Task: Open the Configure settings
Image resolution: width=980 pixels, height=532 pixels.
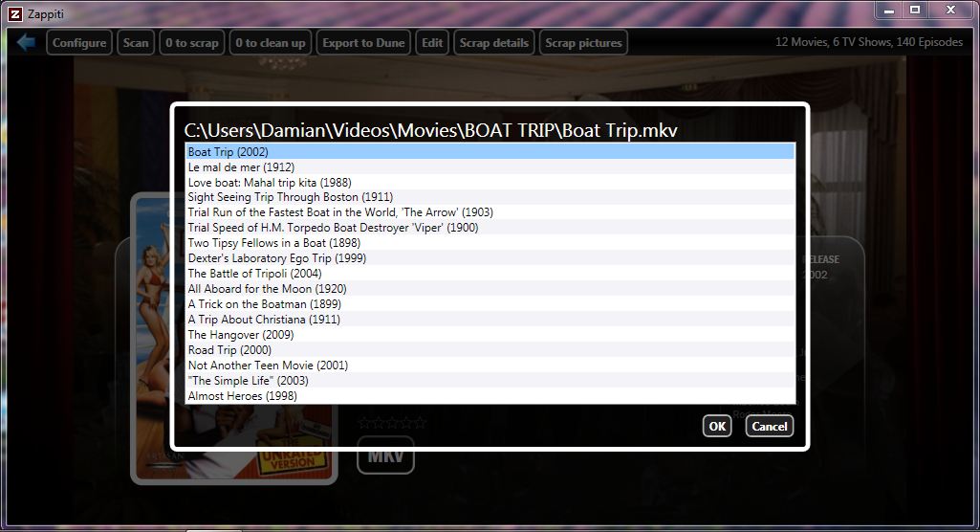Action: (x=79, y=42)
